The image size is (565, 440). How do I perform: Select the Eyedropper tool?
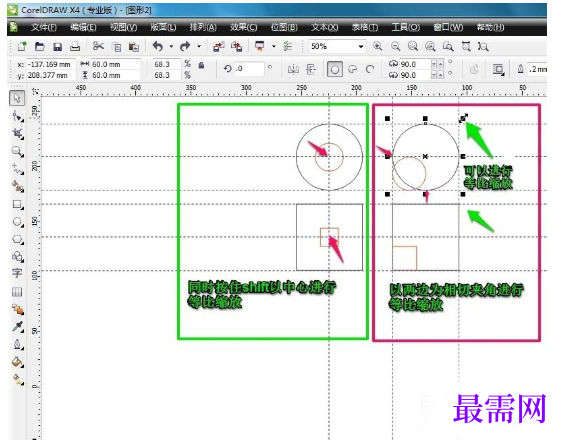pos(17,326)
